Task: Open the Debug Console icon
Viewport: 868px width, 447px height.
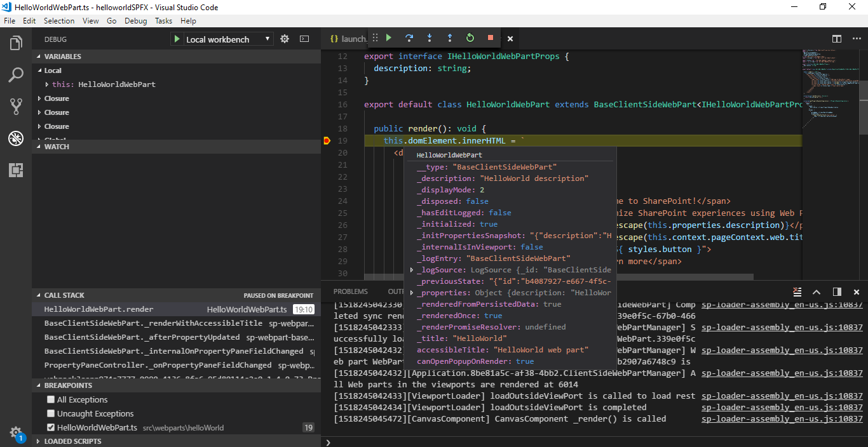Action: point(304,39)
